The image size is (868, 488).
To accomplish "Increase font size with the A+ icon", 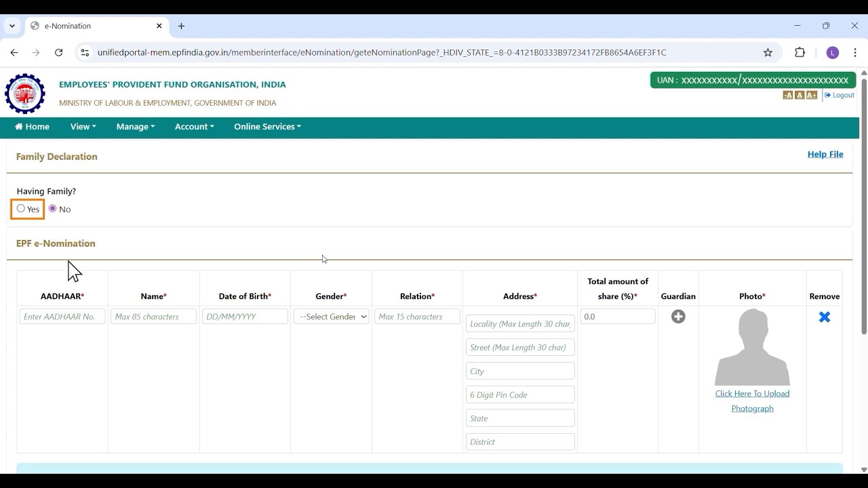I will pyautogui.click(x=812, y=96).
